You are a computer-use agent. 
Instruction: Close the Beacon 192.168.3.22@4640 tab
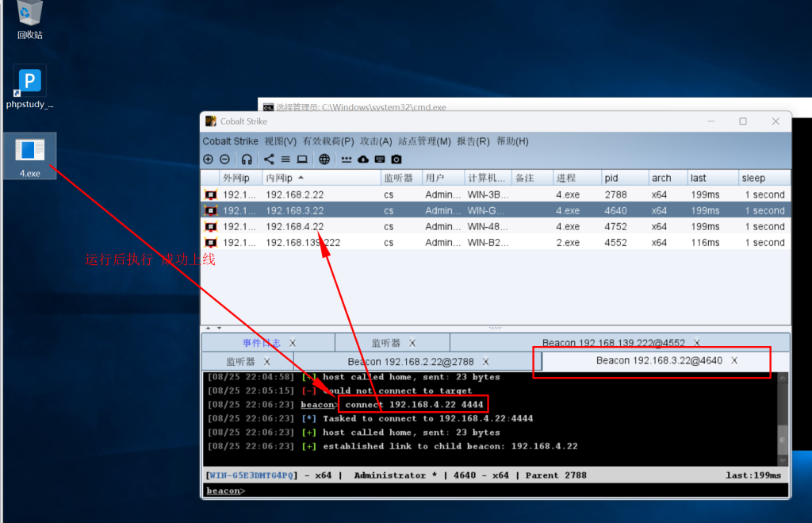[x=734, y=361]
